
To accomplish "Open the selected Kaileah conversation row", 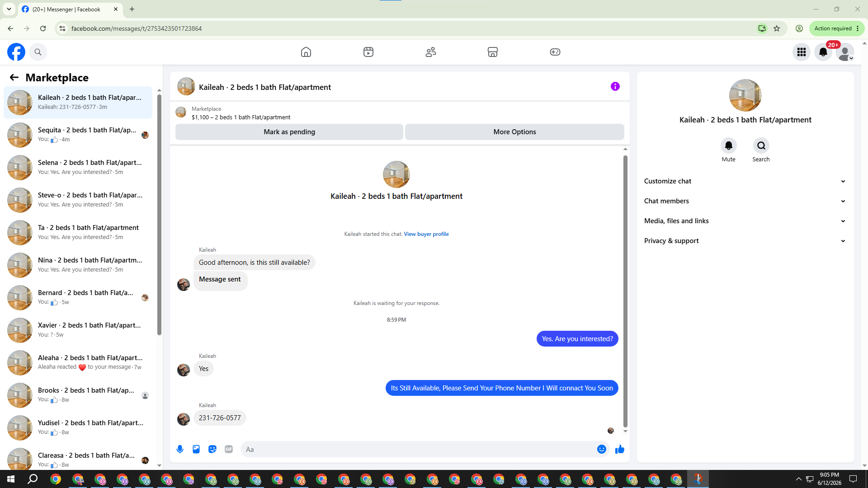I will coord(78,103).
